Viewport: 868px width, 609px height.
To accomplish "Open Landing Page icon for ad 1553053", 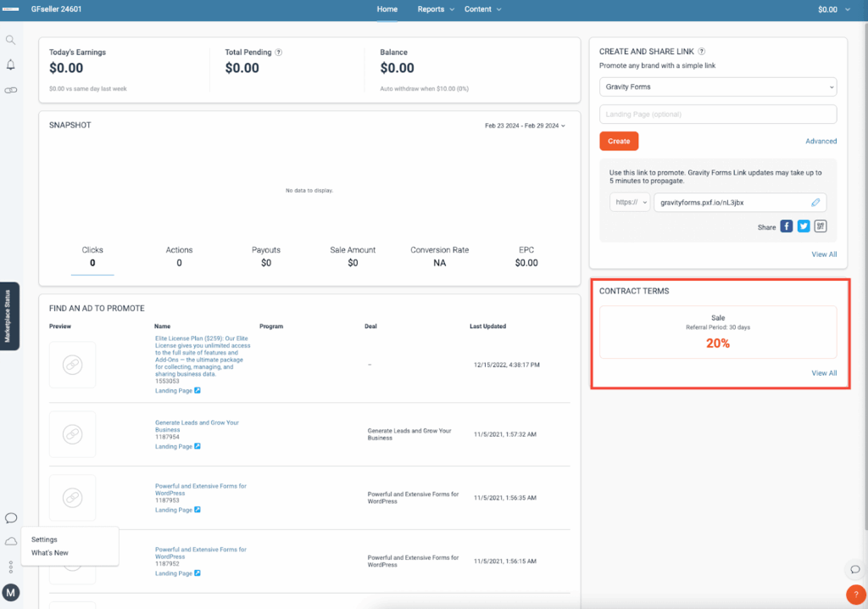I will click(x=198, y=391).
